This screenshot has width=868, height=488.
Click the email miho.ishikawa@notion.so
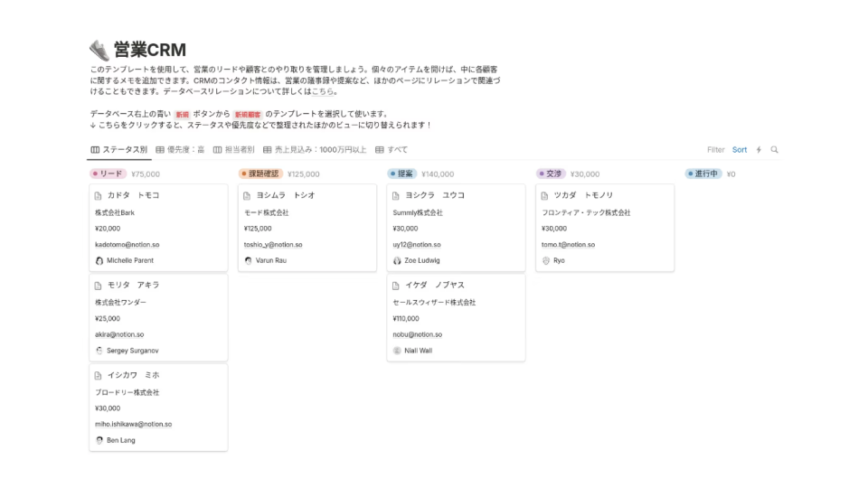point(134,425)
